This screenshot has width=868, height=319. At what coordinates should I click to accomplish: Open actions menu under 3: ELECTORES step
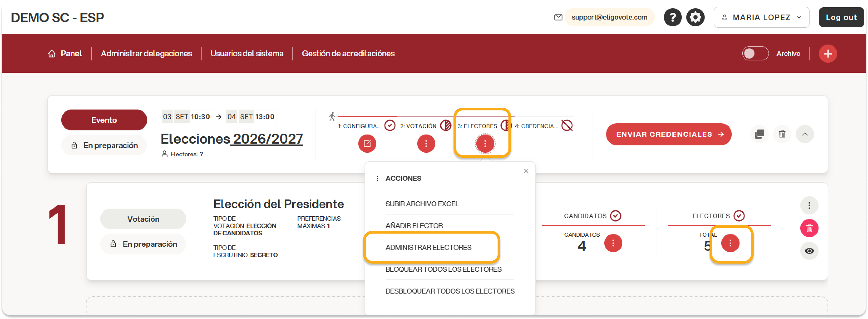click(x=485, y=144)
